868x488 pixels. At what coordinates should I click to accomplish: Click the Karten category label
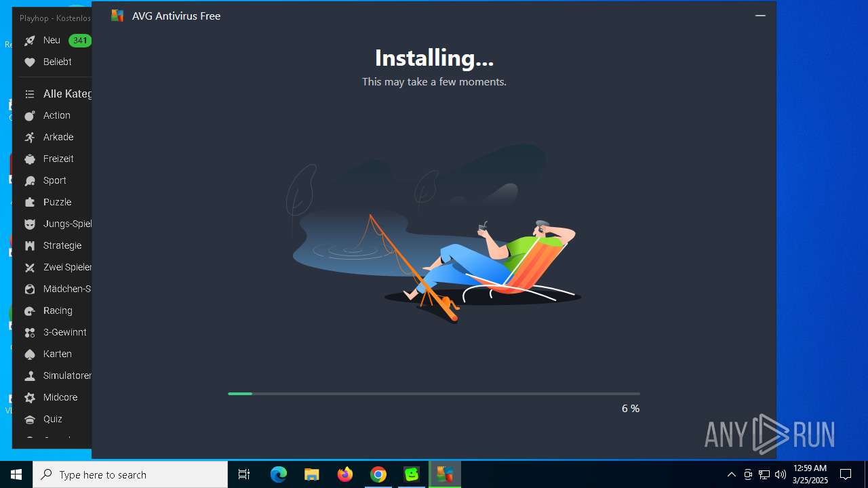point(58,354)
